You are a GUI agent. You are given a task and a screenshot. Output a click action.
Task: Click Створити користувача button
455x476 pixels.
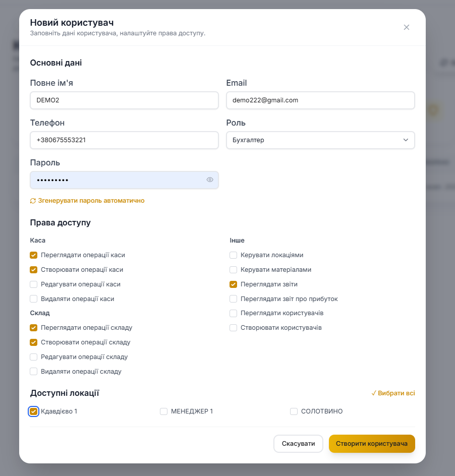[372, 444]
